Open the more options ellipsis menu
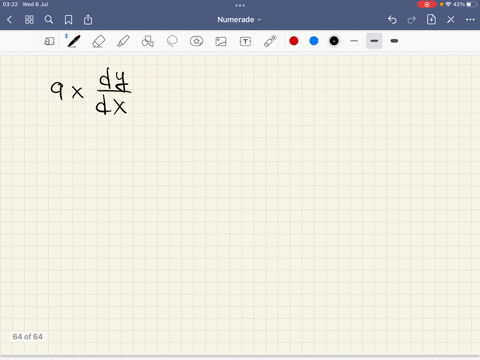 coord(470,20)
